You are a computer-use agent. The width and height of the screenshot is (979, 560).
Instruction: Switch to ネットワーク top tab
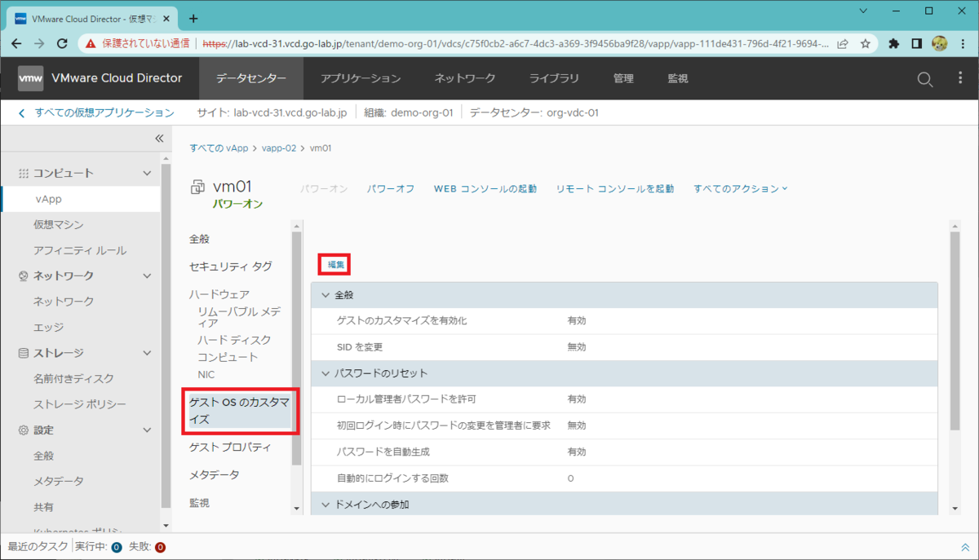pyautogui.click(x=465, y=78)
